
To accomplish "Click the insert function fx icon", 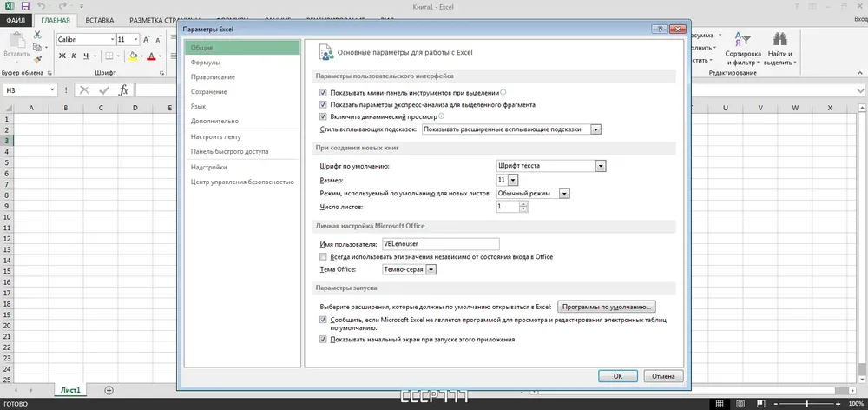I will 124,90.
